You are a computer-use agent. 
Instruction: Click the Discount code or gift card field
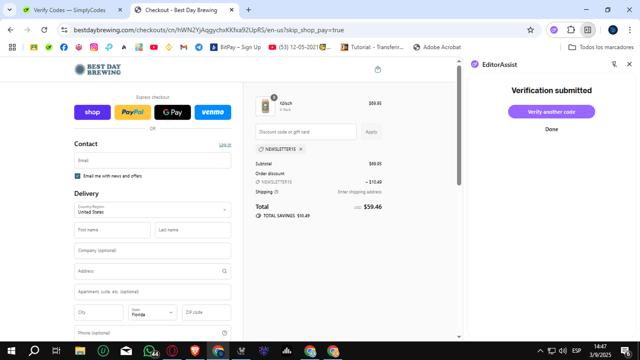coord(306,132)
